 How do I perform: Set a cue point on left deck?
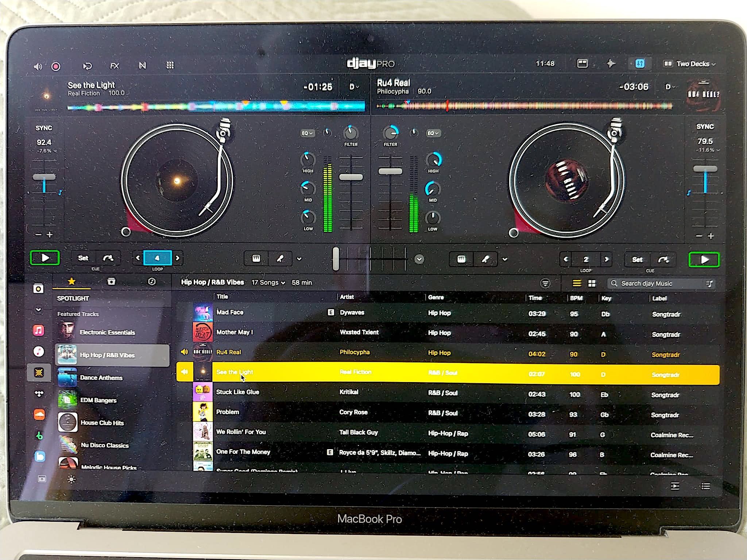click(x=83, y=258)
